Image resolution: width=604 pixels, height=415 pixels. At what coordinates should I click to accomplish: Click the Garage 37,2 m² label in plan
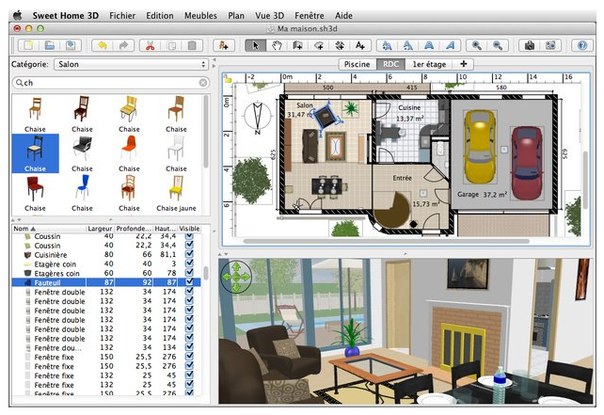click(482, 195)
